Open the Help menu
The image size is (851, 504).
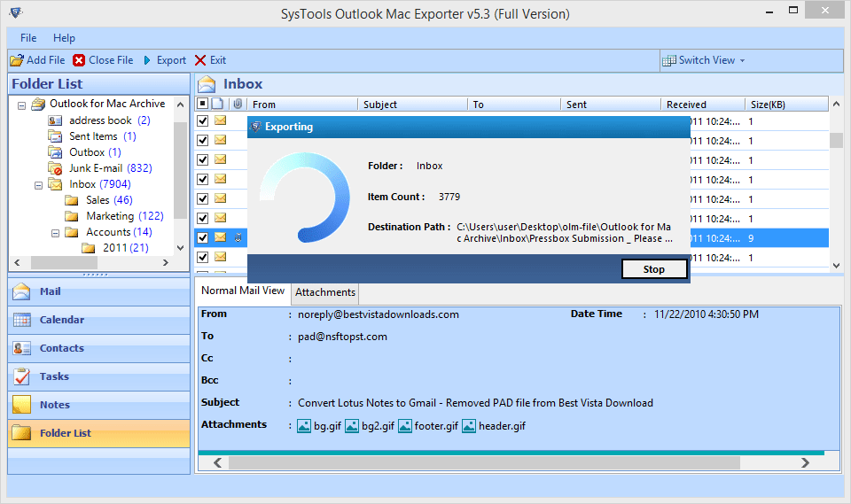(x=64, y=38)
